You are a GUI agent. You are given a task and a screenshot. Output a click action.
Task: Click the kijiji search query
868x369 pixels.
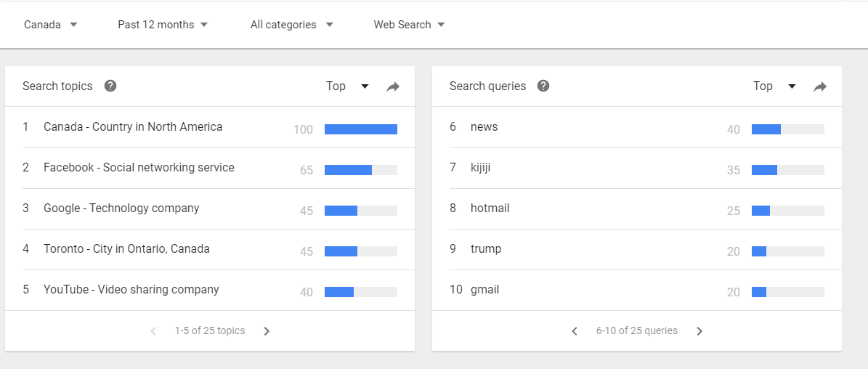[481, 168]
